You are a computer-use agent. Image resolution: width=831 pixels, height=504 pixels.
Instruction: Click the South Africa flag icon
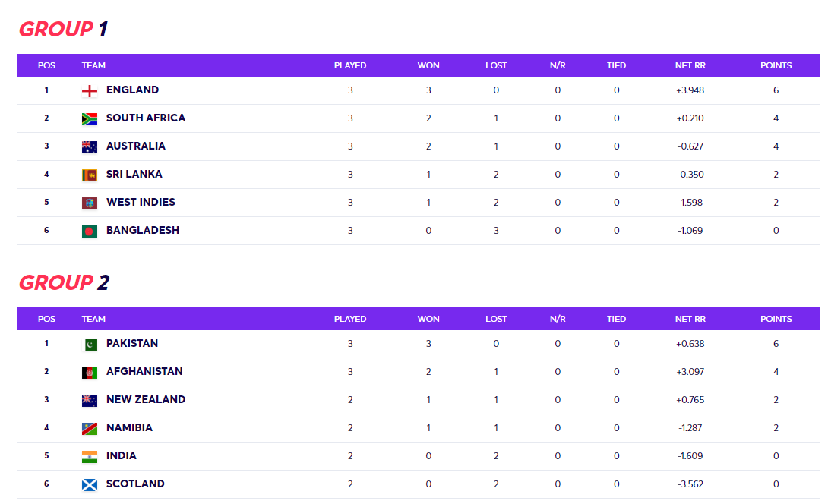point(90,119)
